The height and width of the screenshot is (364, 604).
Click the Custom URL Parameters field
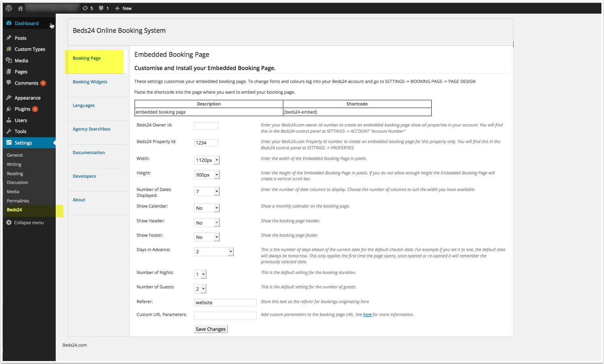pyautogui.click(x=225, y=315)
